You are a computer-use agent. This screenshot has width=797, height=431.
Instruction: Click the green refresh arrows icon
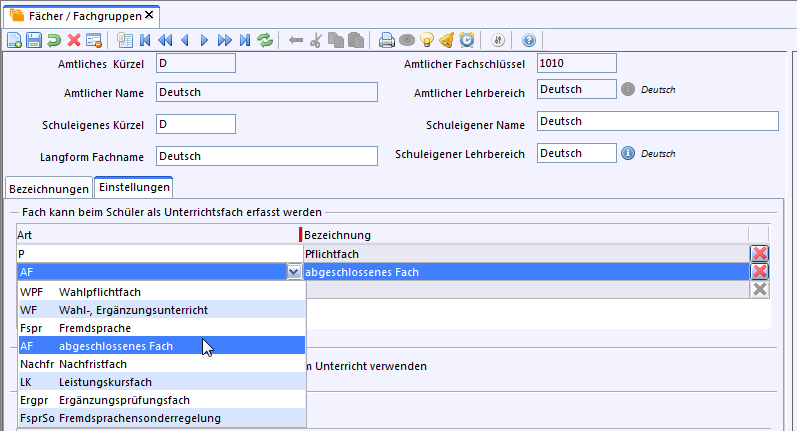pos(265,41)
